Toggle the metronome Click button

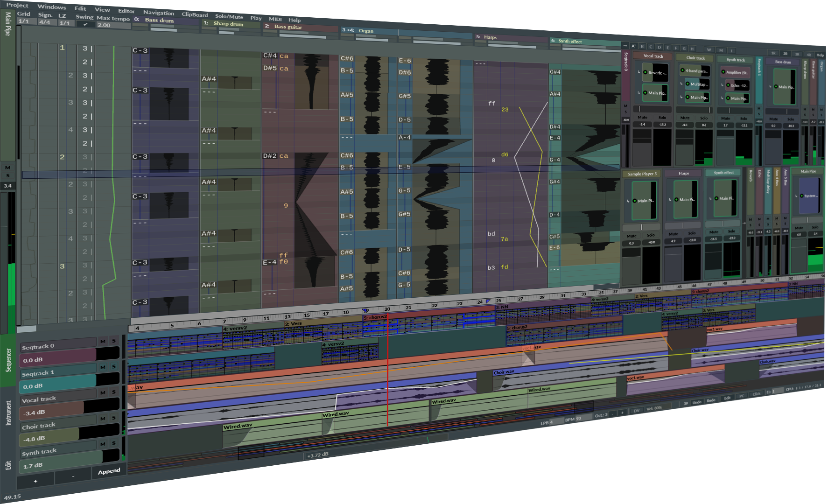click(x=757, y=394)
